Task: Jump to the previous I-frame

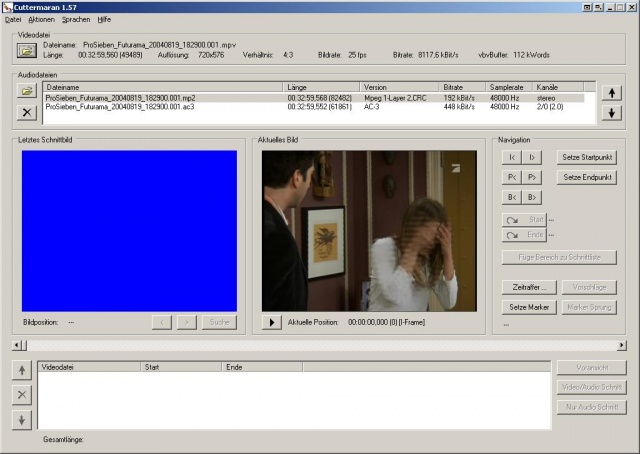Action: 512,157
